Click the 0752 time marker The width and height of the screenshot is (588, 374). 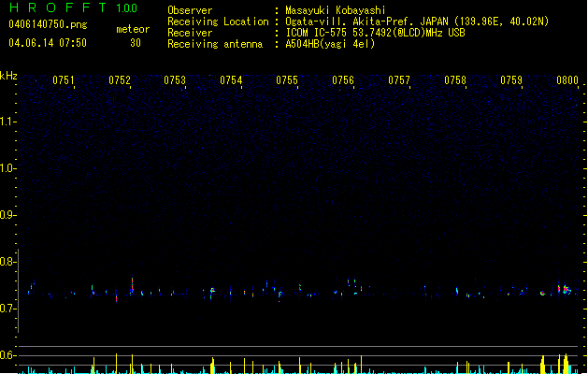[x=120, y=80]
